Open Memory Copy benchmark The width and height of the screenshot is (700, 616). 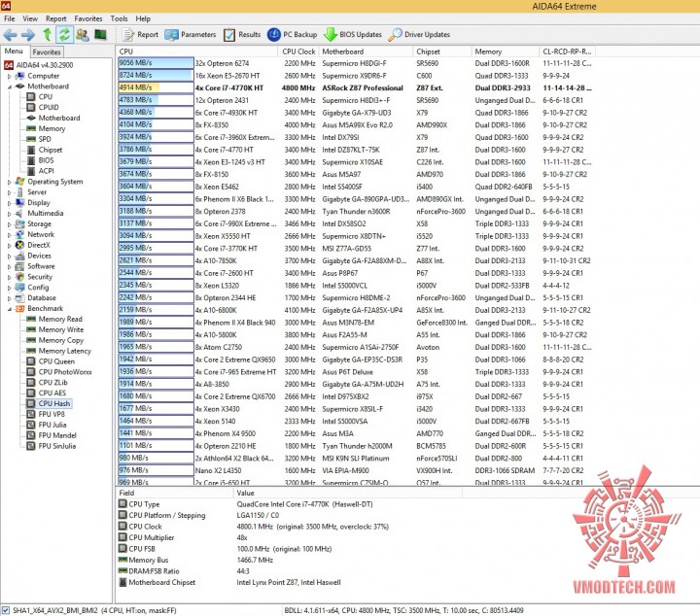[55, 340]
